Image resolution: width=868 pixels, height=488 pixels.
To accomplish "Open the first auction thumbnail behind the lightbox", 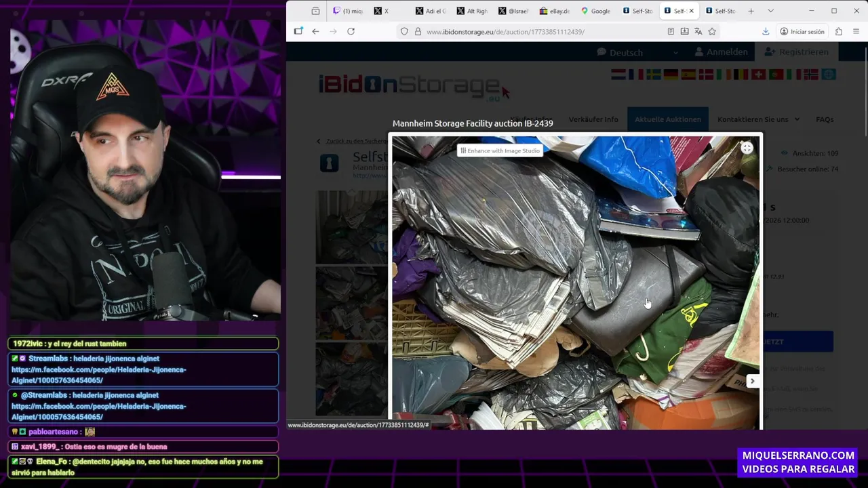I will click(x=352, y=226).
